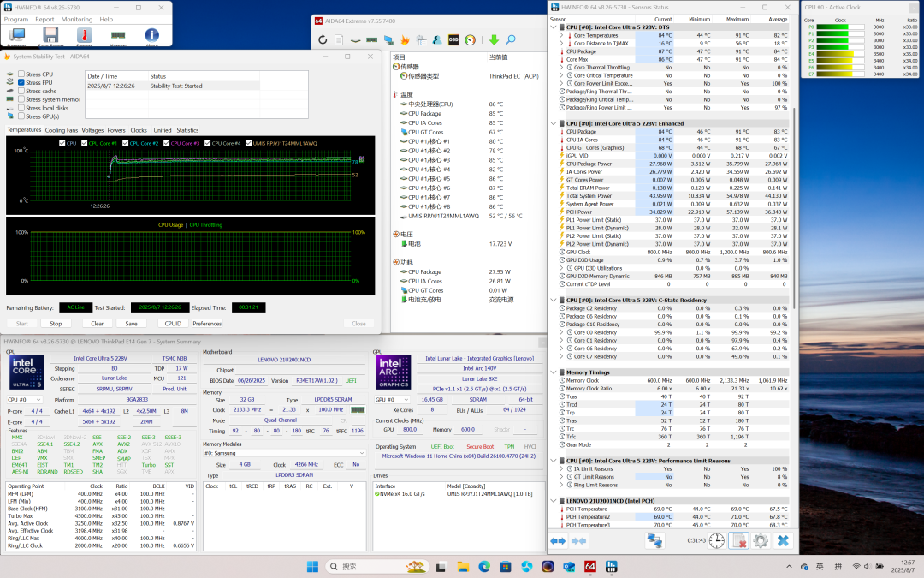Screen dimensions: 924x578
Task: Enable the Stress CPU checkbox
Action: [21, 74]
